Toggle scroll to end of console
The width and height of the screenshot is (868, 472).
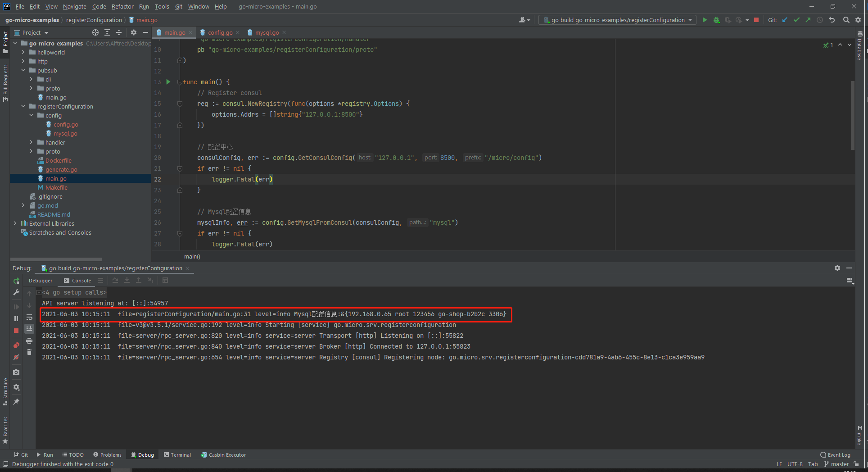click(x=29, y=329)
